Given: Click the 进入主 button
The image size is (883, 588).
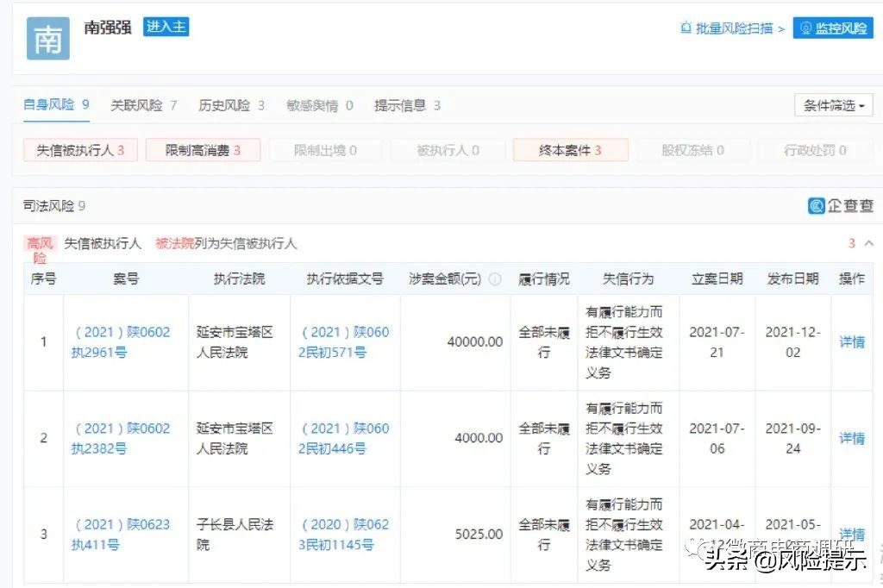Looking at the screenshot, I should 165,27.
